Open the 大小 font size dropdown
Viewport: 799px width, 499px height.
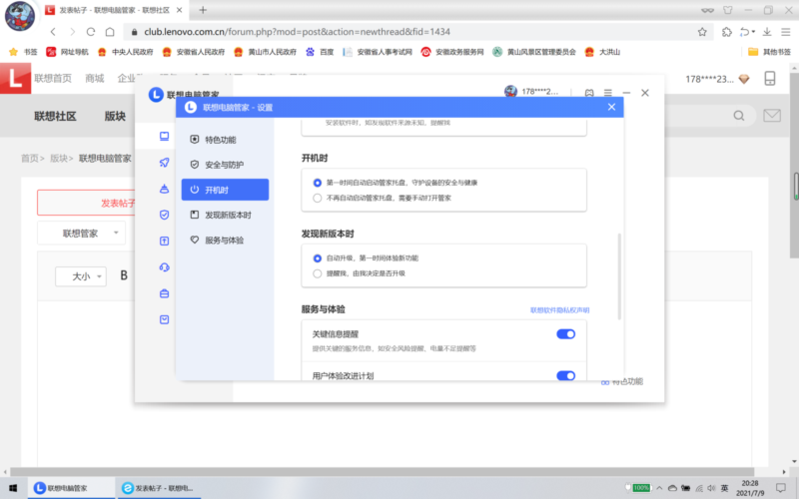[x=79, y=276]
